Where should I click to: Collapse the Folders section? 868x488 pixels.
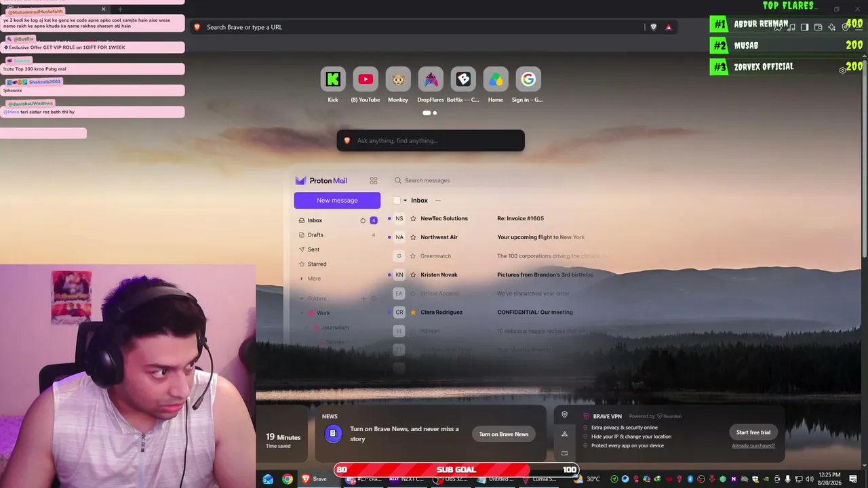302,298
